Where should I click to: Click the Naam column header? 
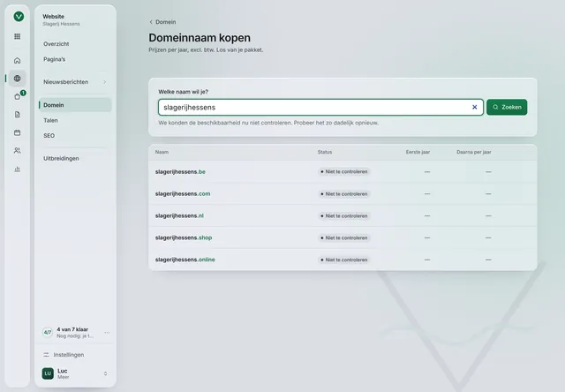point(162,152)
